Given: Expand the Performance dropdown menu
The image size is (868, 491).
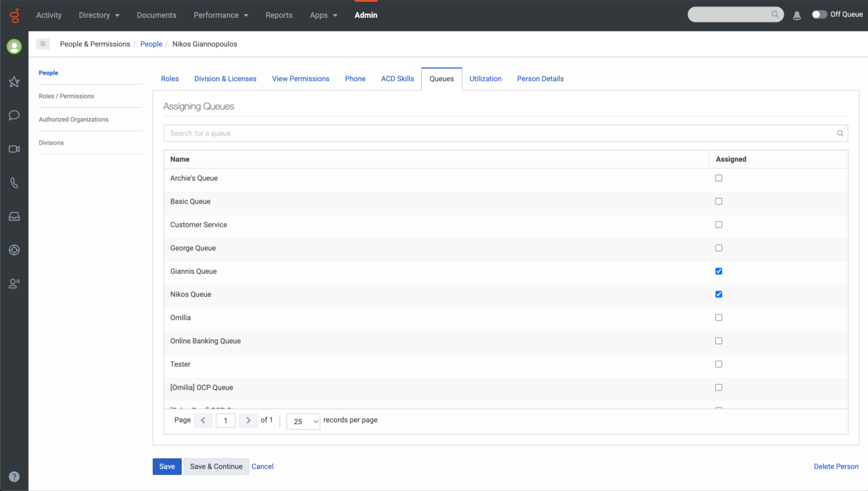Looking at the screenshot, I should (x=221, y=15).
